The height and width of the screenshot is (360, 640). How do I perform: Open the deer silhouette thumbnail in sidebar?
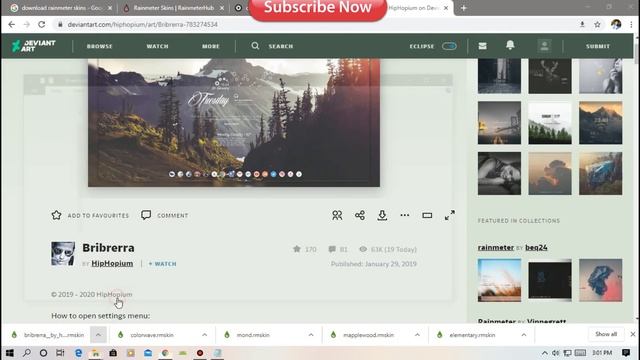(x=550, y=76)
